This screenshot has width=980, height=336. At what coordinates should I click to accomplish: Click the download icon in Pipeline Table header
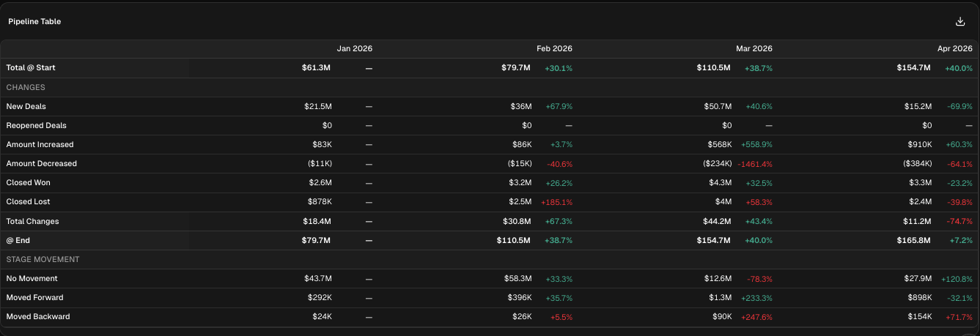[x=960, y=21]
